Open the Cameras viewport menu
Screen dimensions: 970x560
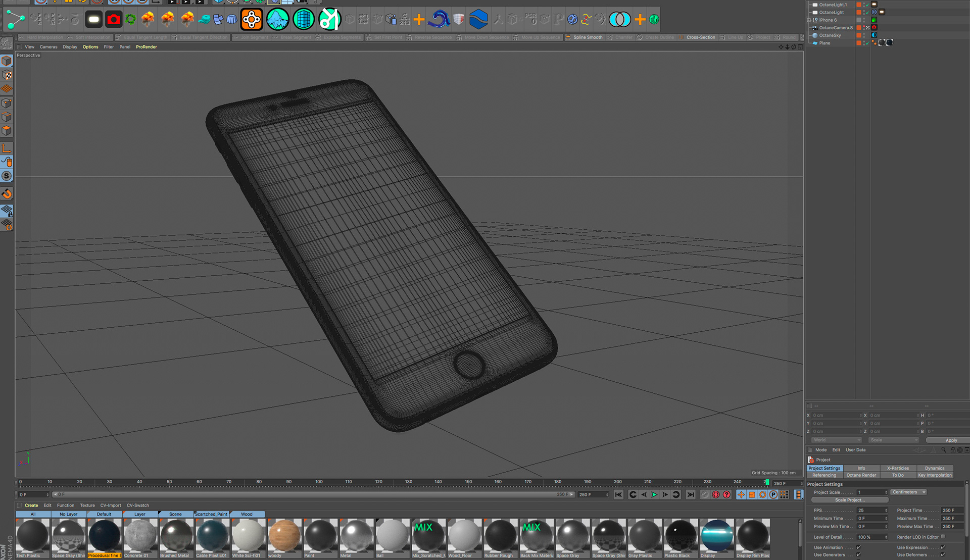point(48,47)
